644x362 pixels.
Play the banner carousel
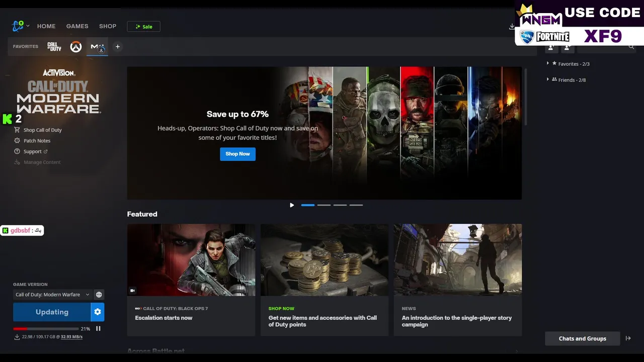click(x=292, y=205)
